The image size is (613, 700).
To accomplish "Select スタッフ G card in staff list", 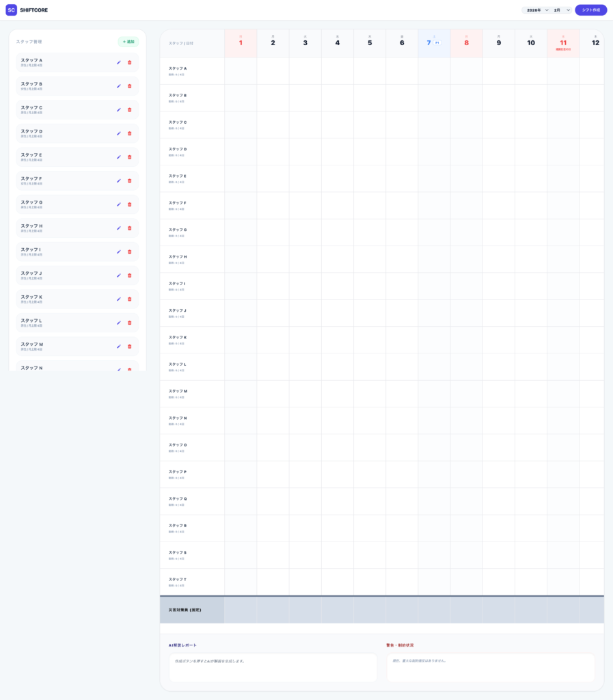I will tap(65, 204).
